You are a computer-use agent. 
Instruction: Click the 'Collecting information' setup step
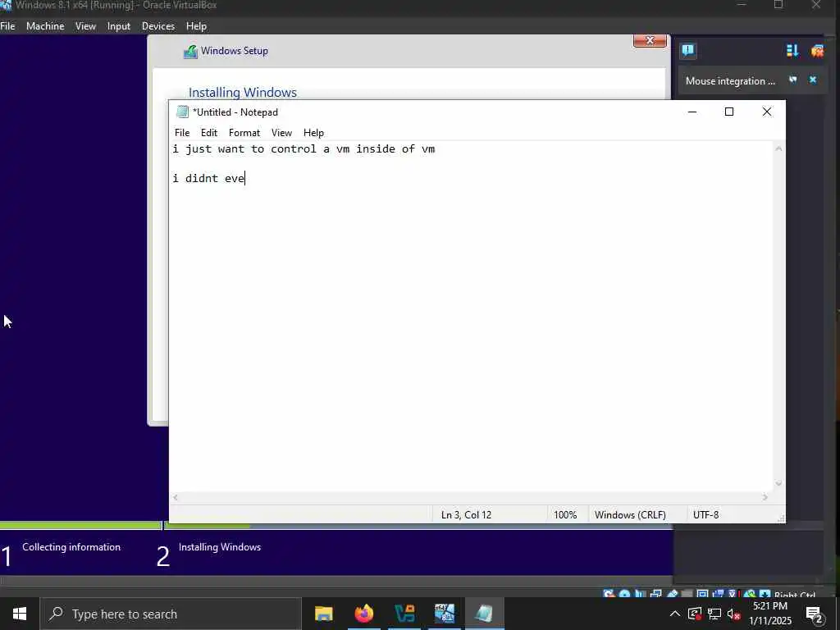71,547
